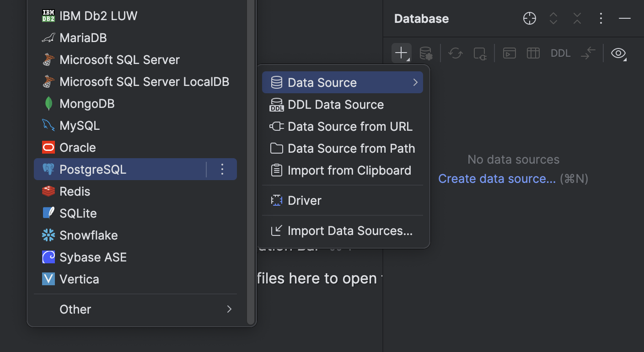Disconnect from the database
644x352 pixels.
click(480, 53)
